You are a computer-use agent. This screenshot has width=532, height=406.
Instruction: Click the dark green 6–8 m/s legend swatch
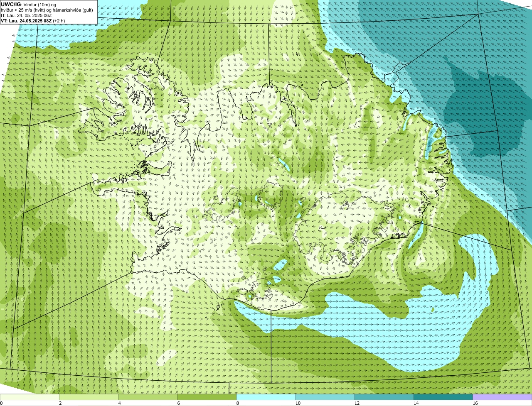tap(207, 397)
